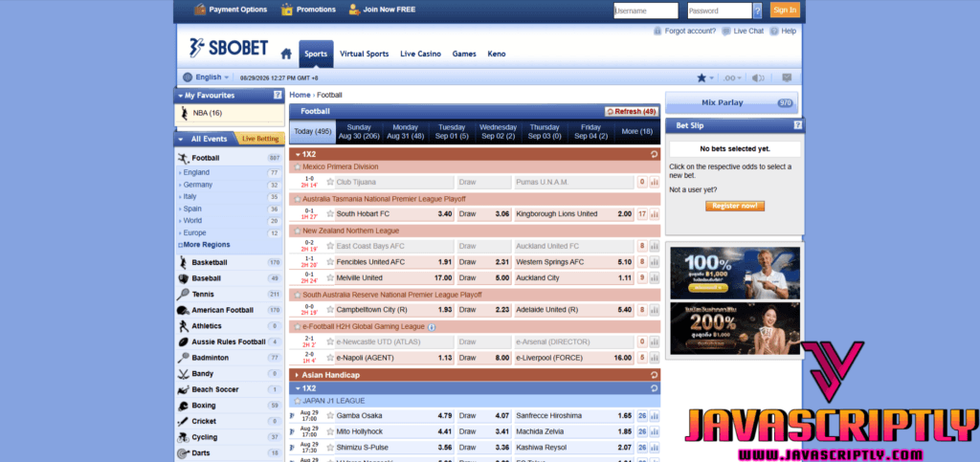Refresh the Asian Handicap section
This screenshot has height=462, width=980.
(x=654, y=375)
